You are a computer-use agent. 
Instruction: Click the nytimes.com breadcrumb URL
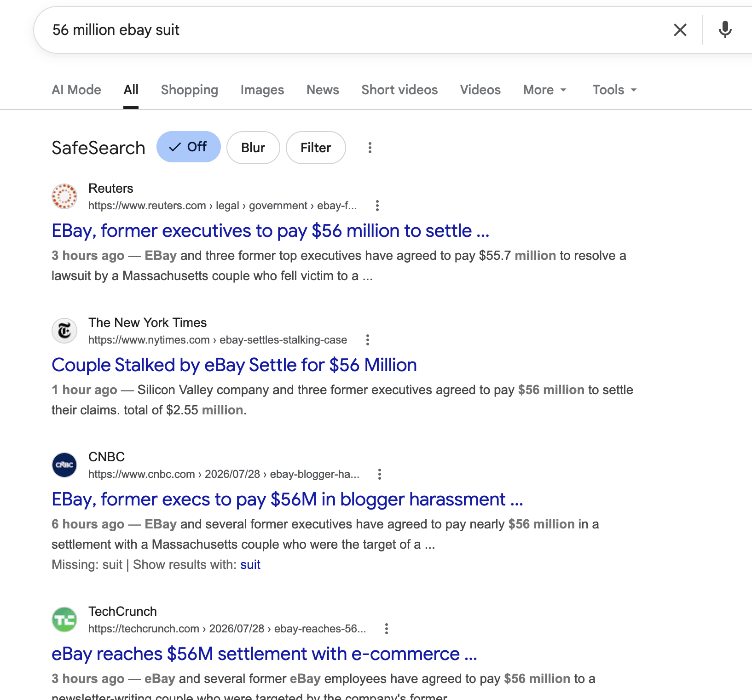click(x=218, y=340)
